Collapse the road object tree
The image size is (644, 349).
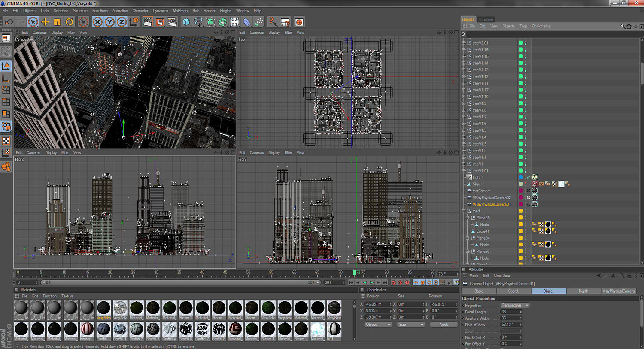[464, 211]
